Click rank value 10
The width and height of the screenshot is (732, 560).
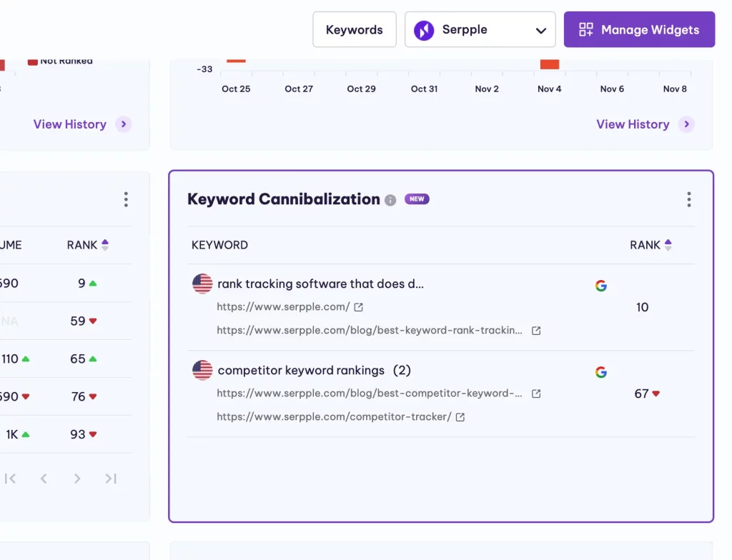[643, 307]
